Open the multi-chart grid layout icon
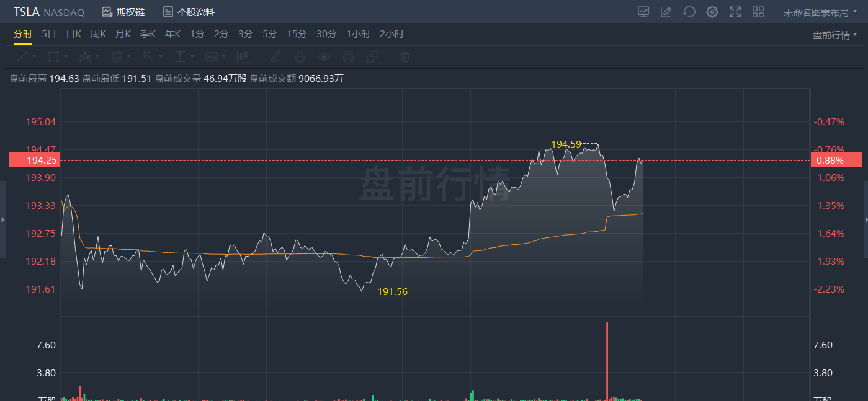 758,12
